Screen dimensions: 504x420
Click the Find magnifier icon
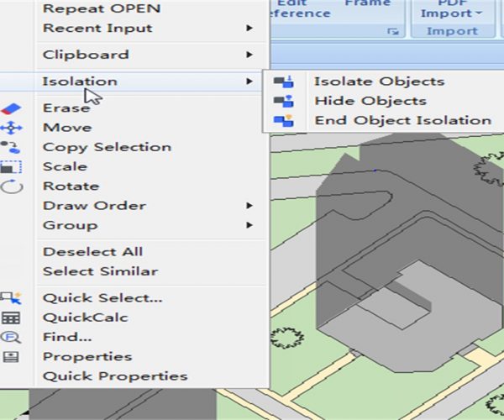[11, 338]
